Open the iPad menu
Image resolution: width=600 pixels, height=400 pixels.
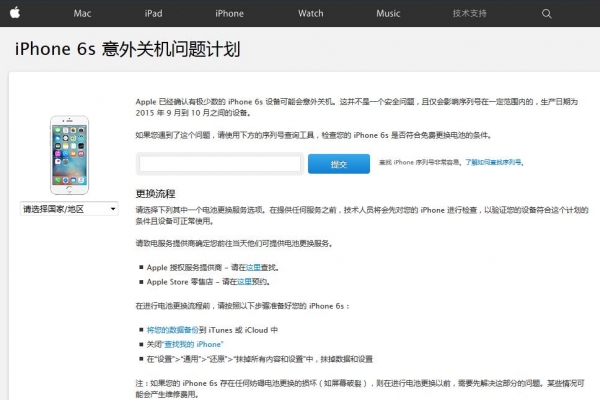153,13
